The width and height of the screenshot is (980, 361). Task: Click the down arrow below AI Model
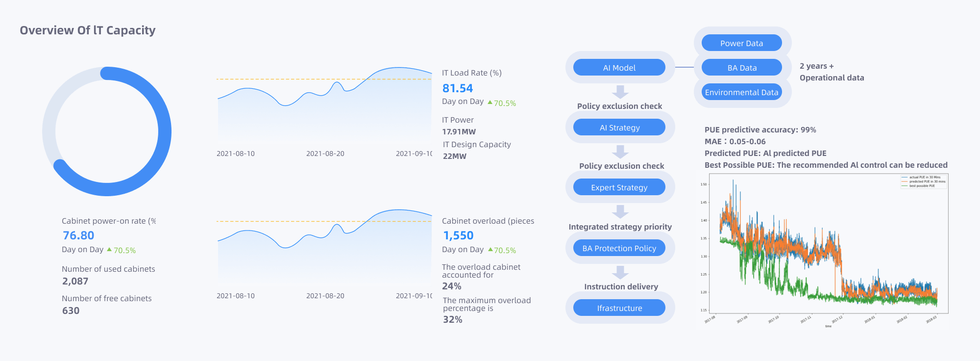620,92
